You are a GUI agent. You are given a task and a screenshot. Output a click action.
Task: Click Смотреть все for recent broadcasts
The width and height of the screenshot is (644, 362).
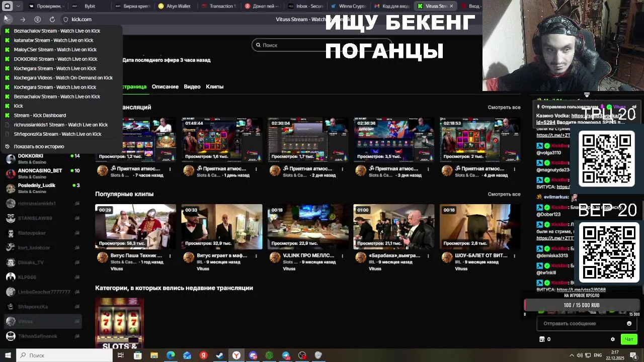tap(504, 107)
